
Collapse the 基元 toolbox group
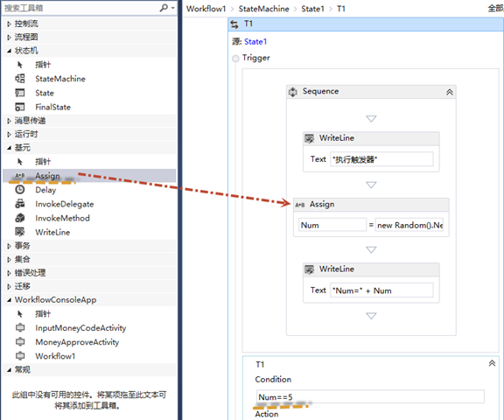coord(9,148)
